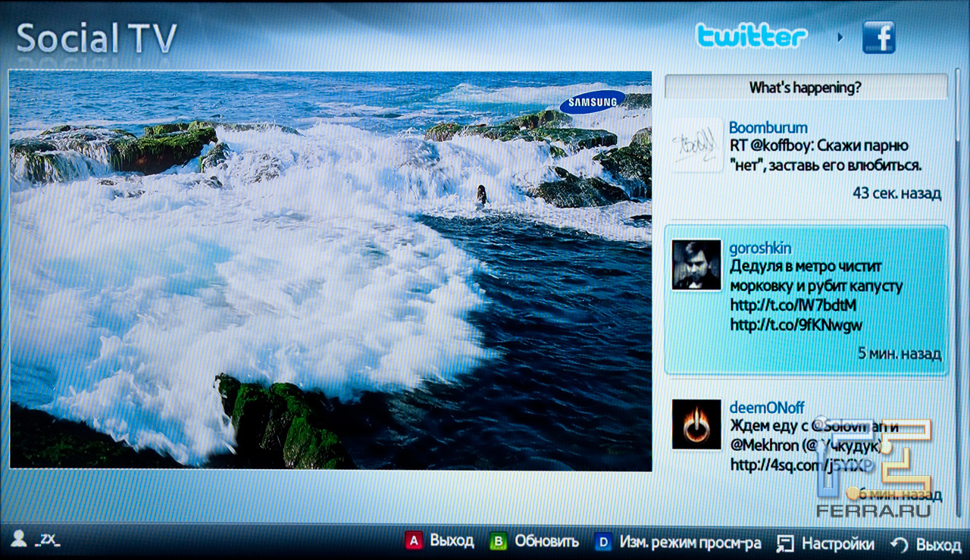Open goroshkin's avatar thumbnail
970x560 pixels.
tap(696, 265)
